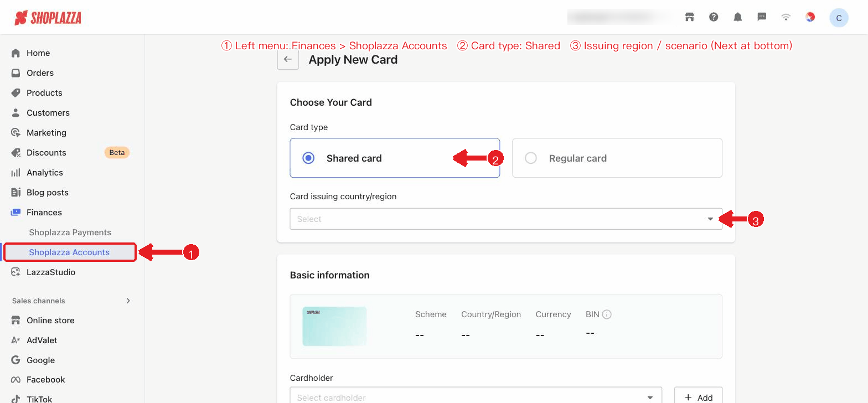Click the Cardholder field label
The width and height of the screenshot is (868, 403).
tap(312, 378)
